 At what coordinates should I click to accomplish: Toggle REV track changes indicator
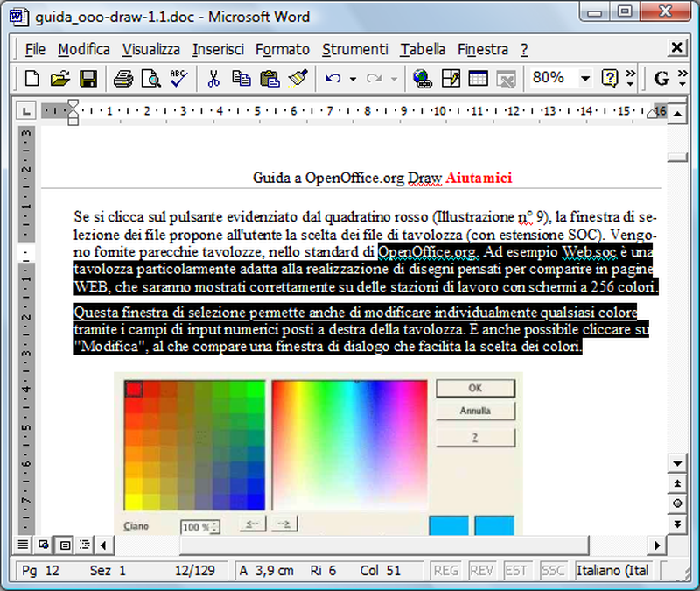[x=481, y=571]
